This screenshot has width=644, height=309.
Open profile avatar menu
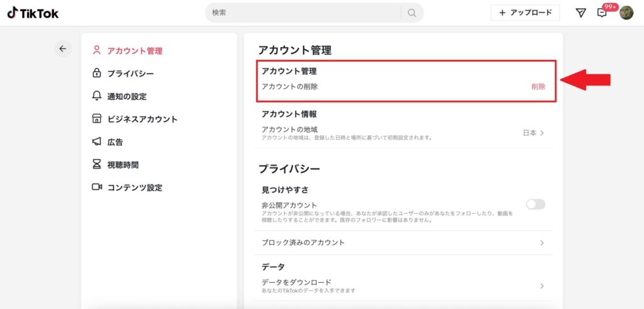pos(626,13)
